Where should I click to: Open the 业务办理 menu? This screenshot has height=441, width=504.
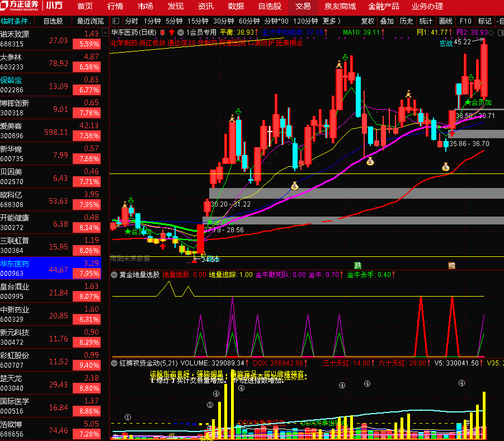[427, 6]
